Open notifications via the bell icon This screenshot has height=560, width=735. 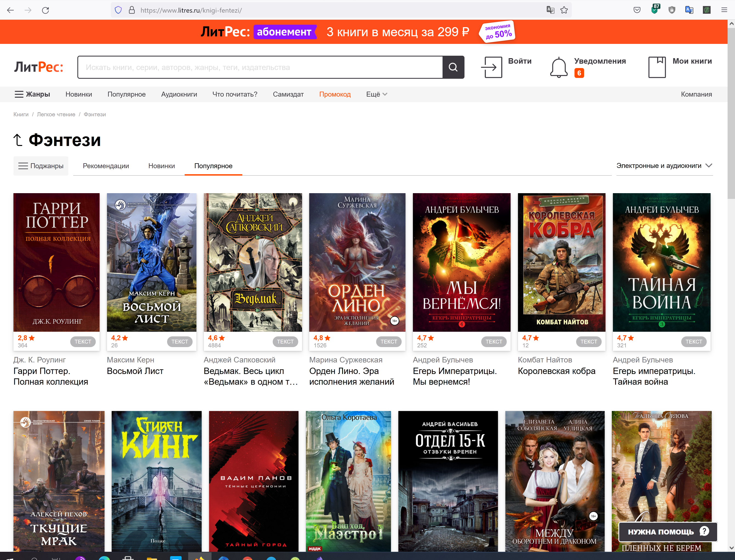pyautogui.click(x=558, y=67)
